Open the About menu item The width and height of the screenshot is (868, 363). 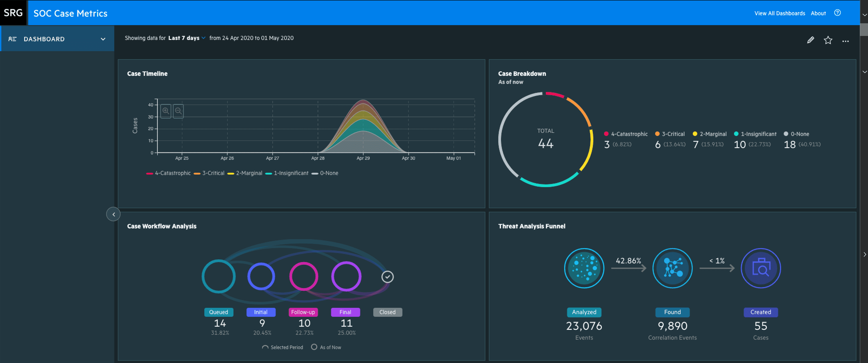[818, 13]
